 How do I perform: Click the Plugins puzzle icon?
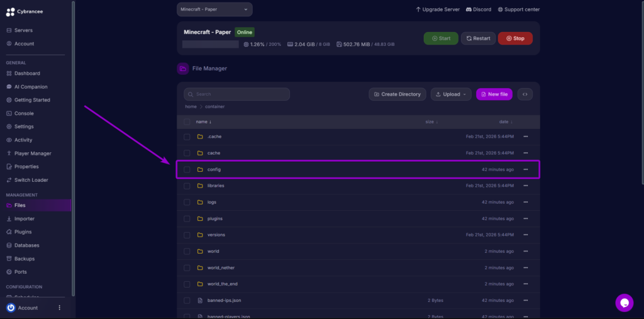tap(9, 232)
